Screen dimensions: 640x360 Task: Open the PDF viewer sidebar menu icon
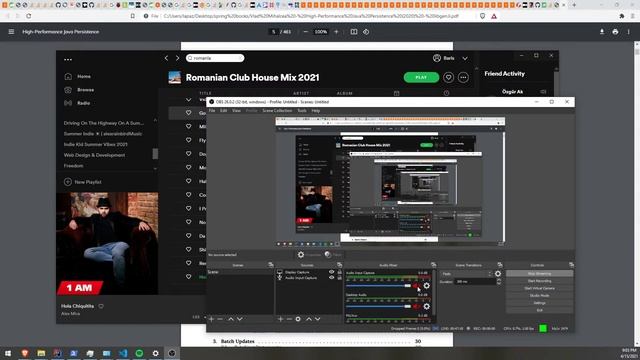tap(11, 31)
